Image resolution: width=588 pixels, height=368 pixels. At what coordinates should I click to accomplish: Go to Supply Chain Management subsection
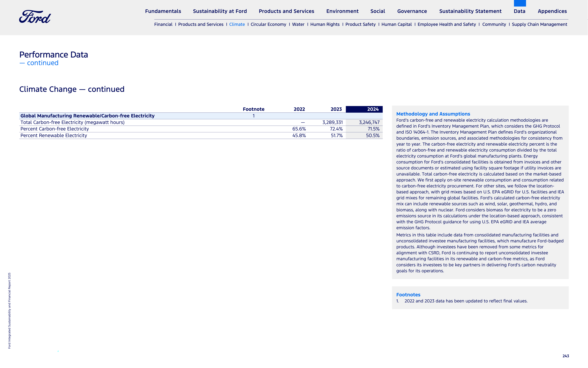coord(539,24)
